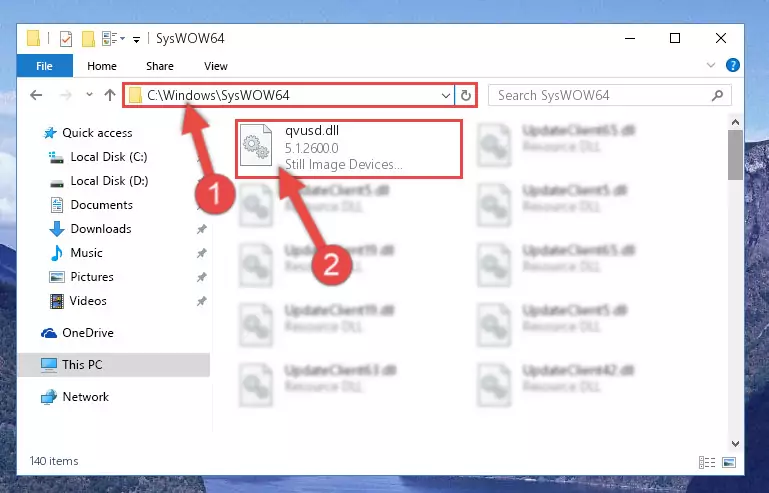The image size is (769, 493).
Task: Go forward with the forward arrow
Action: [x=65, y=95]
